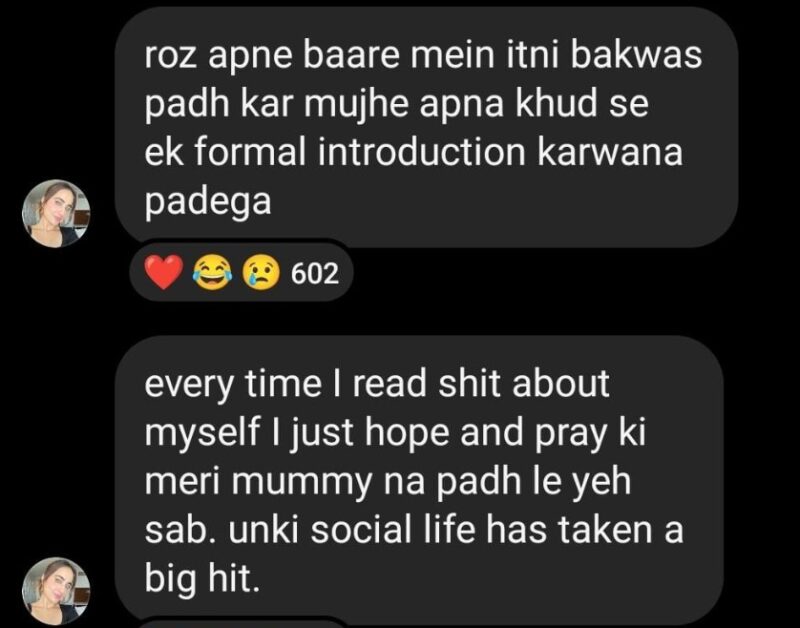This screenshot has width=800, height=628.
Task: Select the line 'meri mummy na padh le yeh'
Action: 388,482
